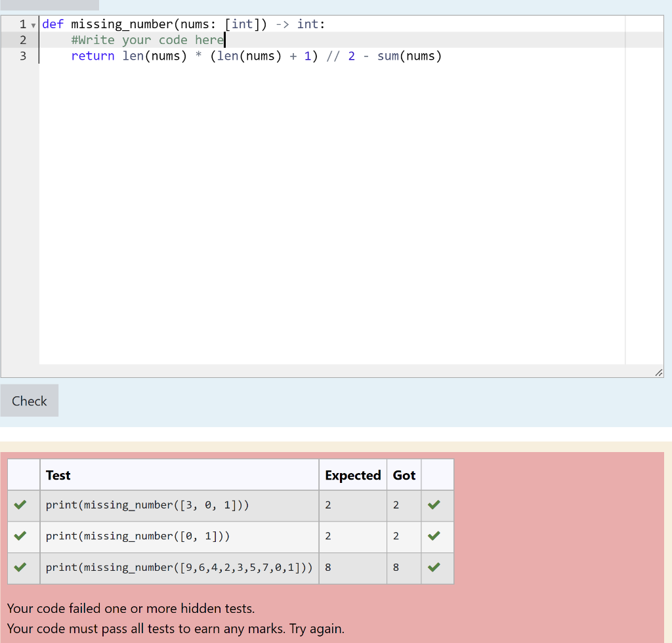Select line number 2 in the gutter

(23, 39)
